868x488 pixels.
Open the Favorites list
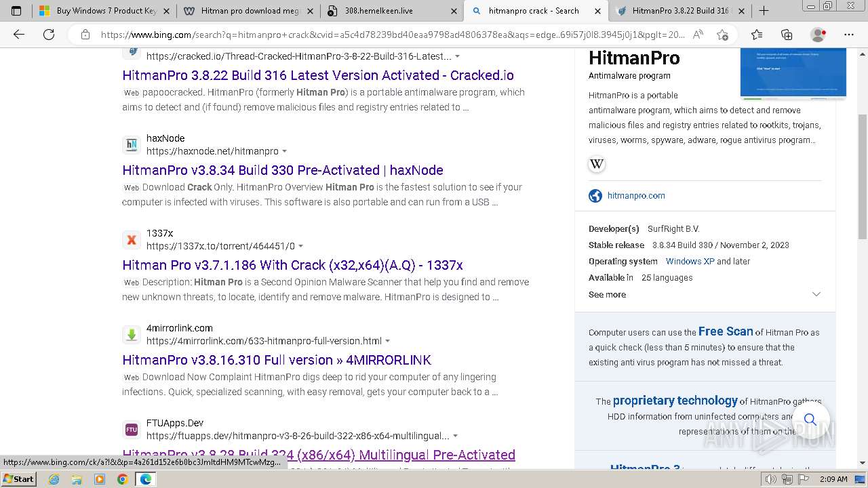(x=757, y=35)
